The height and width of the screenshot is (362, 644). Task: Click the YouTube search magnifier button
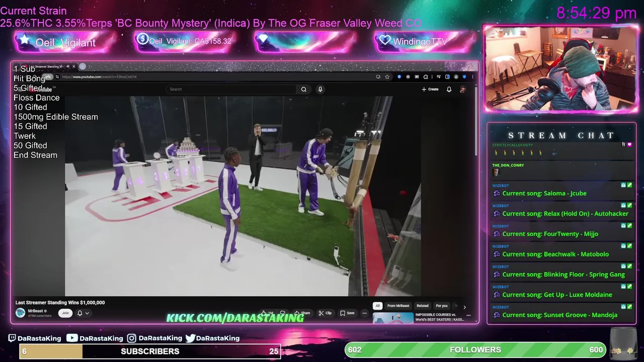[304, 89]
